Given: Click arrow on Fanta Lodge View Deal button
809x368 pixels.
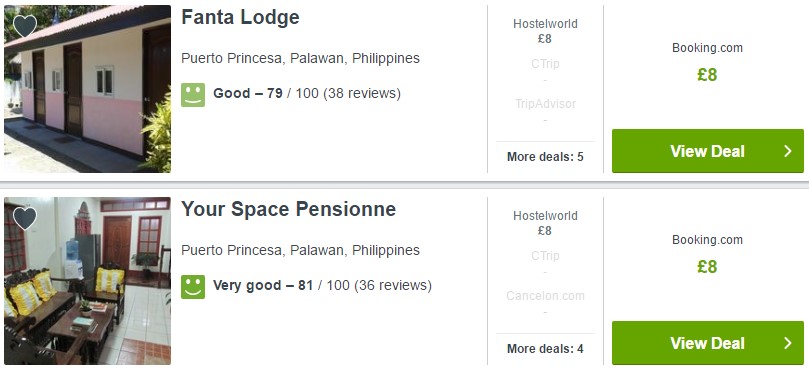Looking at the screenshot, I should [x=787, y=151].
